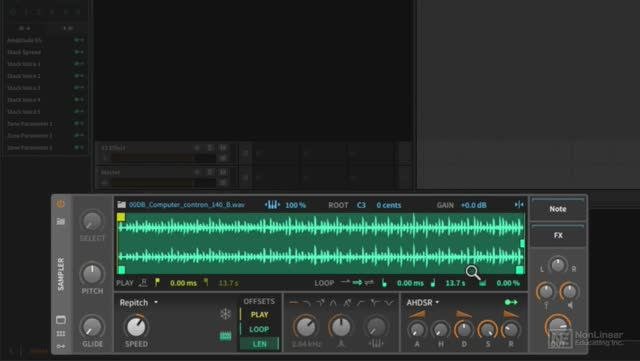Click the attack curve shape above A

(417, 314)
